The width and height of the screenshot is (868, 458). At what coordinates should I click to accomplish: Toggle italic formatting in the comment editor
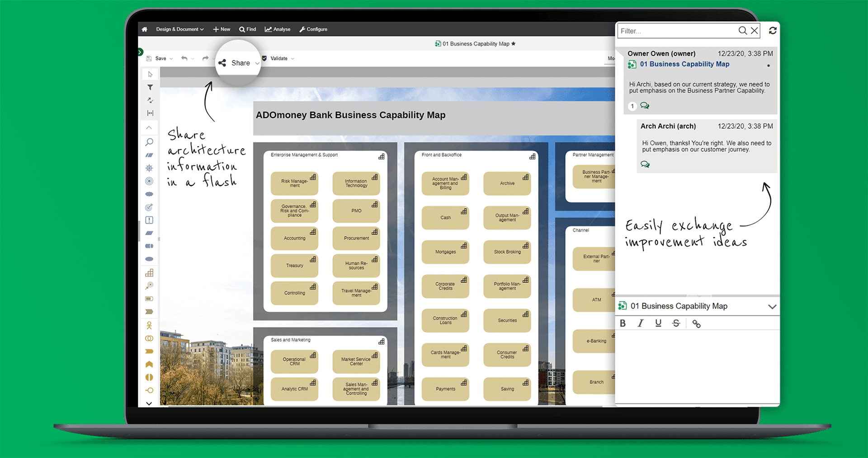[641, 323]
